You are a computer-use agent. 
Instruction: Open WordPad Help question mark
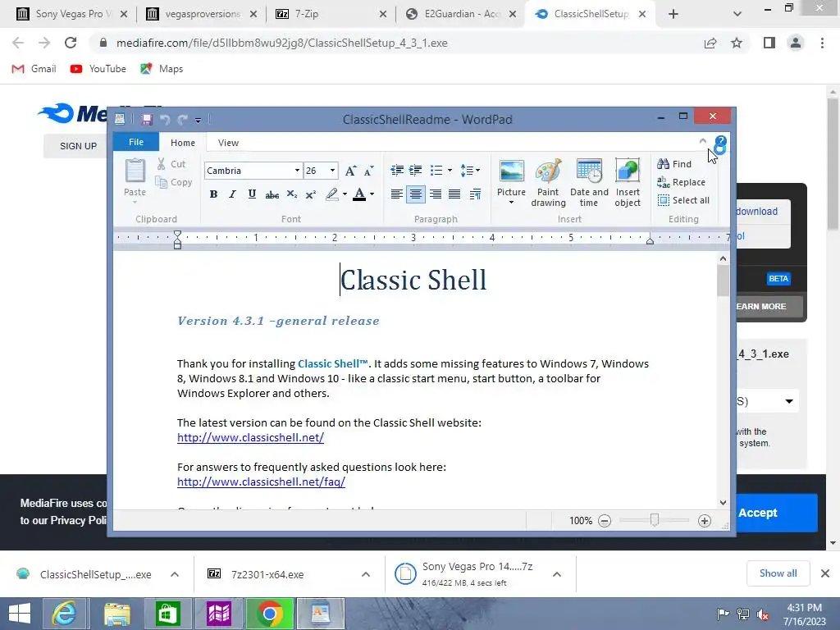point(720,143)
